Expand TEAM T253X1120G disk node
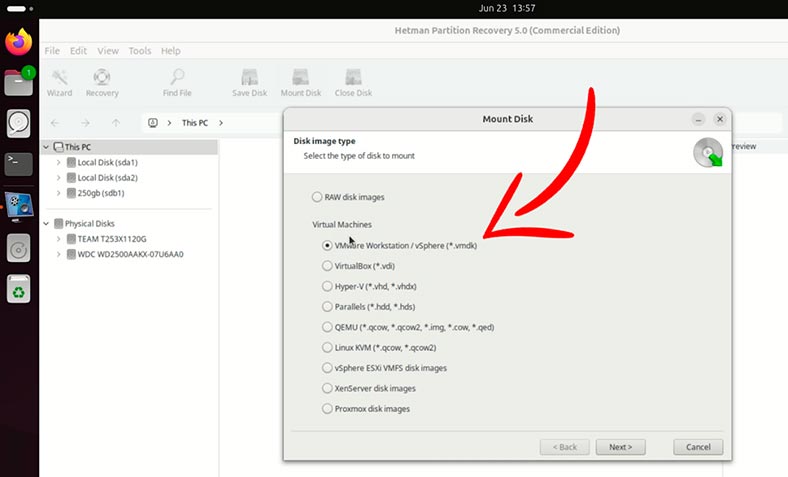Screen dimensions: 788x477 coord(58,239)
